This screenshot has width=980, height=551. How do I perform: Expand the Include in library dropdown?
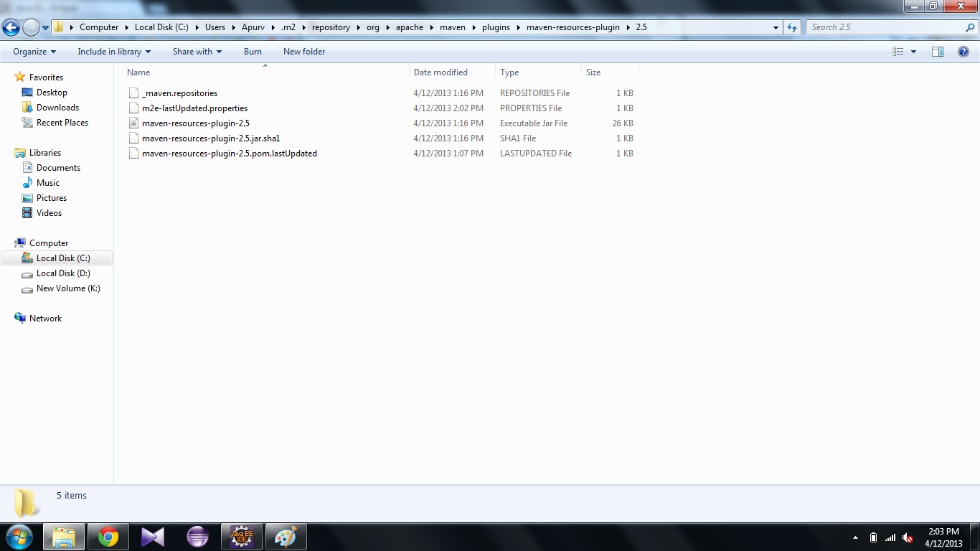[114, 52]
